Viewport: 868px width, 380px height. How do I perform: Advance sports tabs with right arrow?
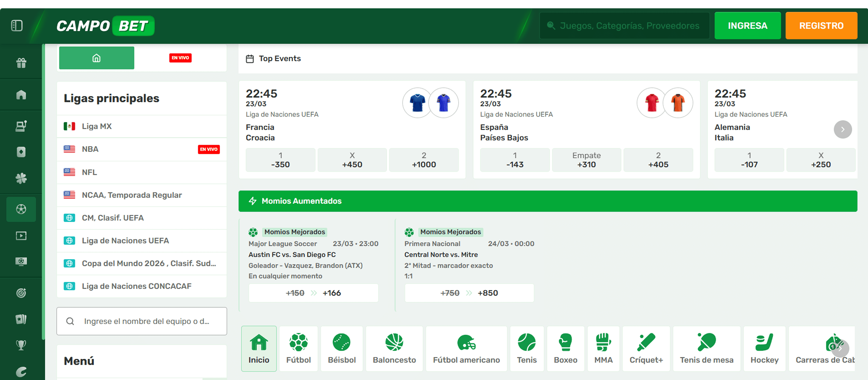840,349
